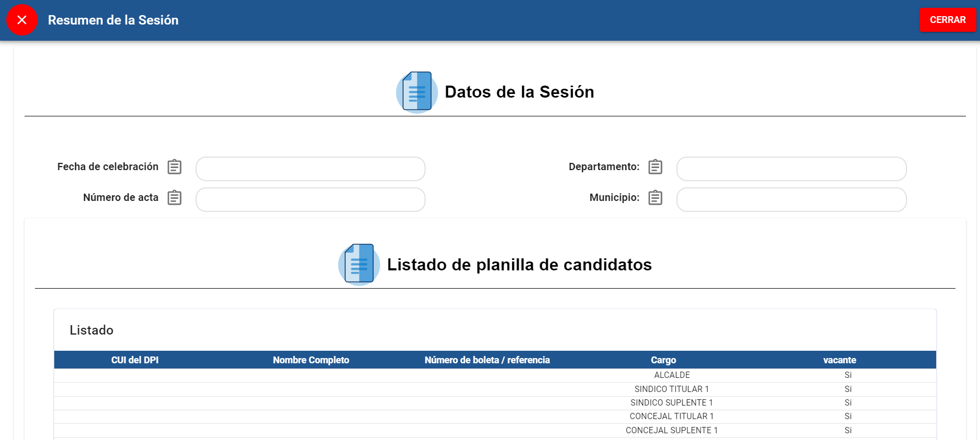Select the Departamento input field
The image size is (980, 440).
click(791, 169)
